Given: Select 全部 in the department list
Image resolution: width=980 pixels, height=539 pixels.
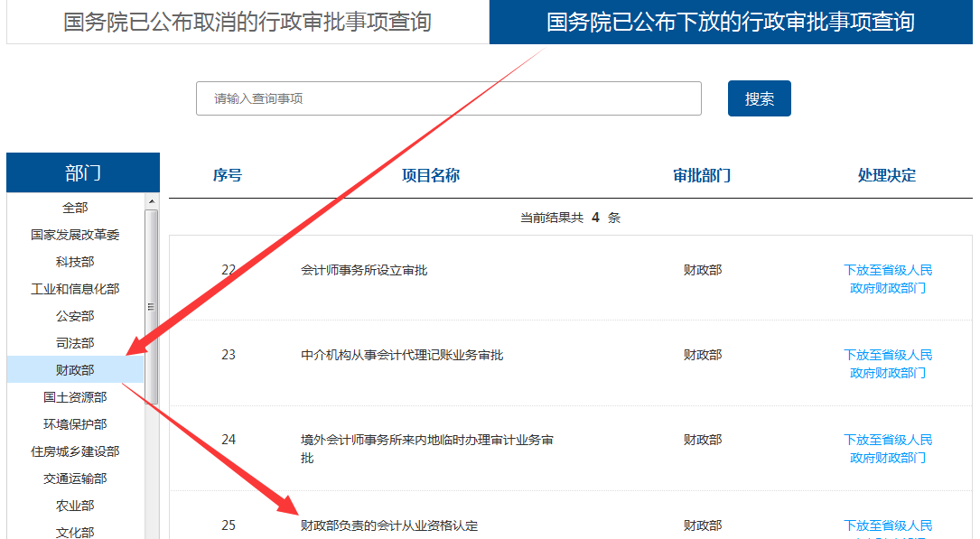Looking at the screenshot, I should coord(75,208).
